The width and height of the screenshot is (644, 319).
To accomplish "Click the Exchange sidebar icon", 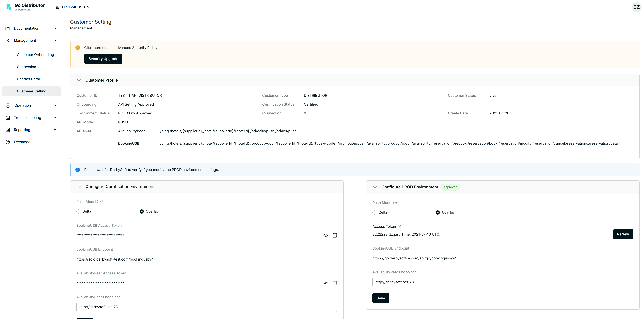I will pos(8,142).
